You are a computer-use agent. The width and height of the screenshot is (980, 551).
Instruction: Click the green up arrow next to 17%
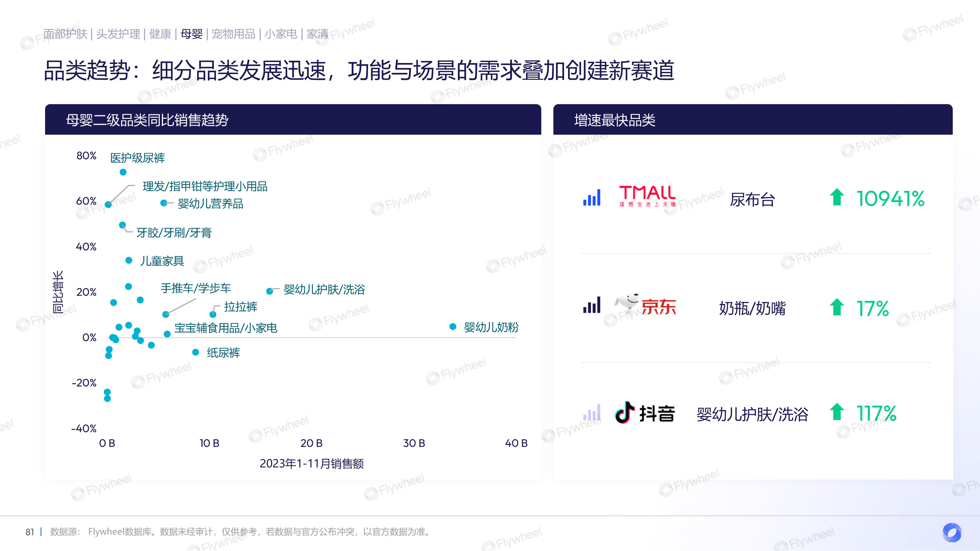point(837,307)
